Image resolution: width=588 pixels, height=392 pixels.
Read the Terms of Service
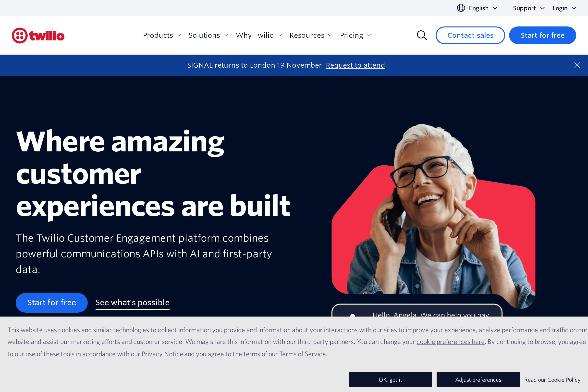tap(302, 354)
